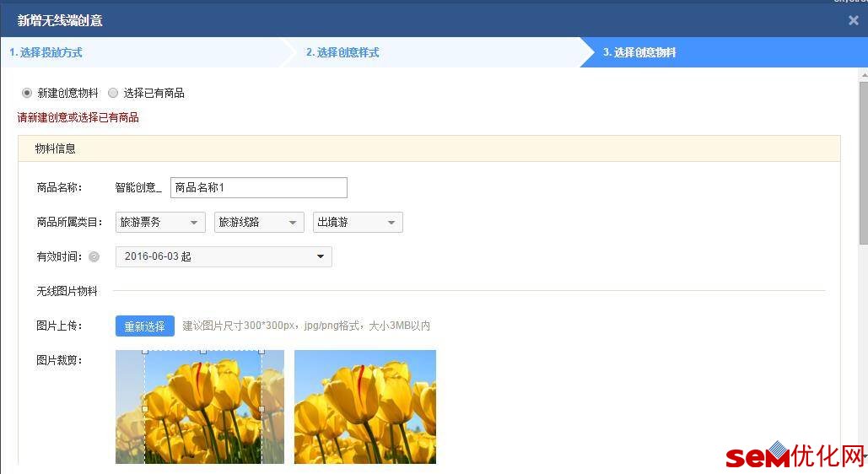Close the 新增无线端创意 dialog
This screenshot has height=474, width=868.
click(x=853, y=20)
